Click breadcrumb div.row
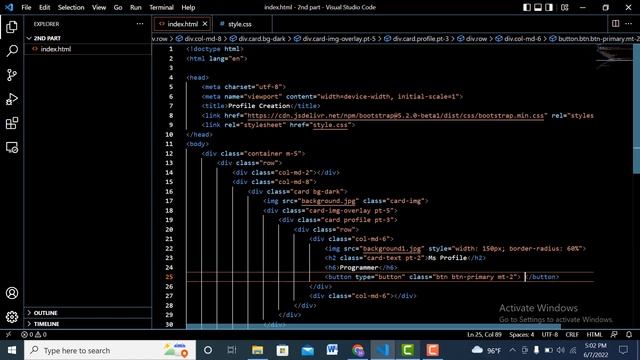640x360 pixels. click(476, 39)
